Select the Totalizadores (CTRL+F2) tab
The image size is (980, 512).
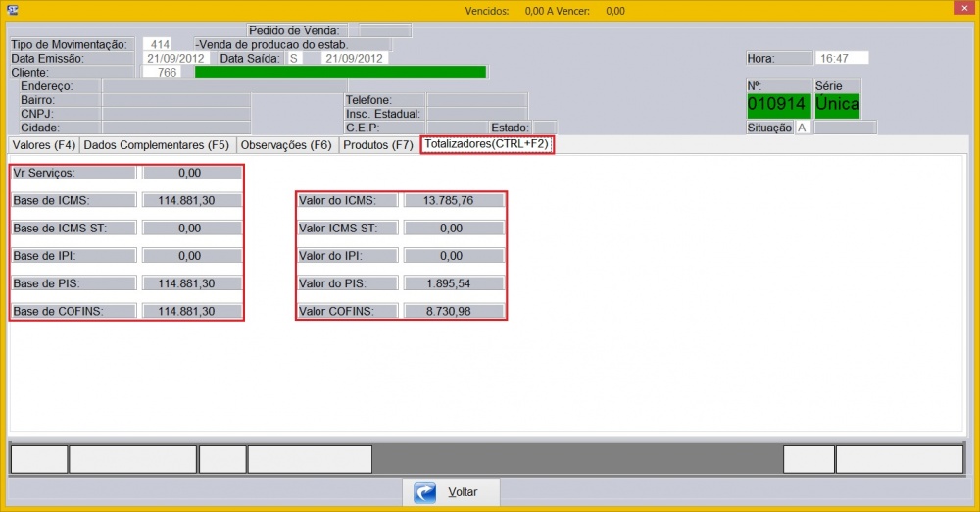487,145
